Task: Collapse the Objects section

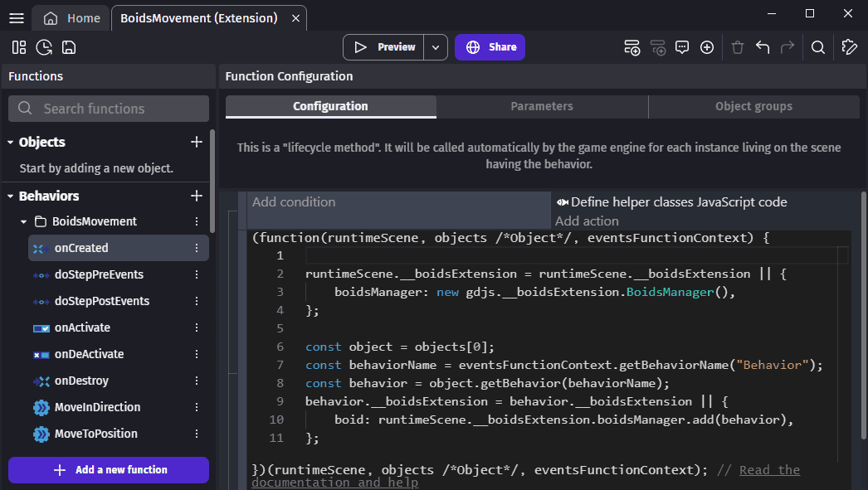Action: tap(11, 143)
